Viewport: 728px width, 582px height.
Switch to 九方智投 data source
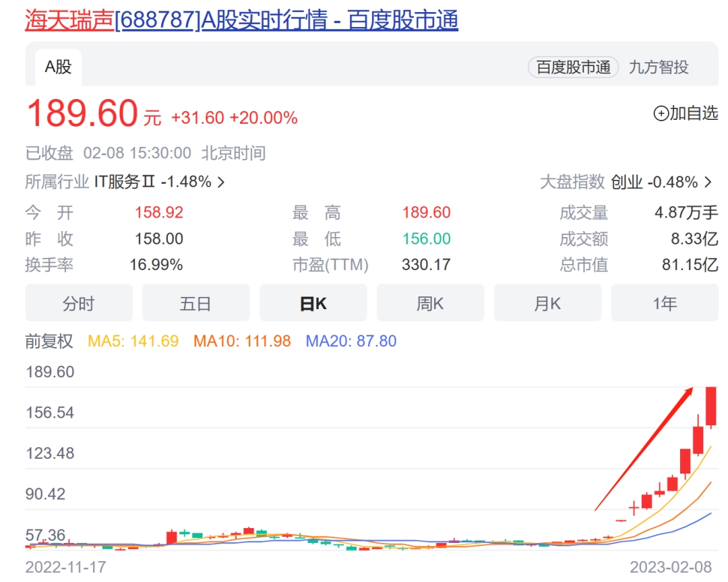click(659, 67)
